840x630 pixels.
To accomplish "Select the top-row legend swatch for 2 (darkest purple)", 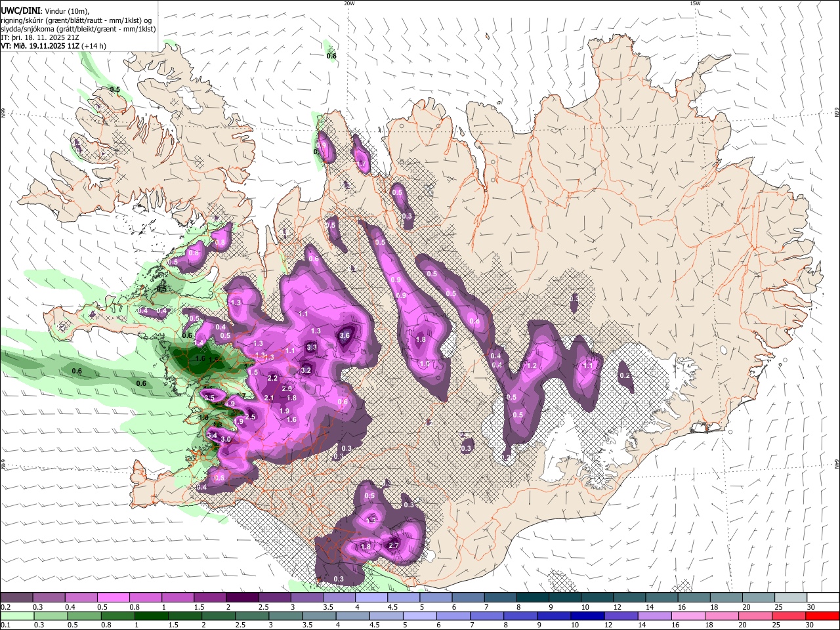I will [x=242, y=597].
